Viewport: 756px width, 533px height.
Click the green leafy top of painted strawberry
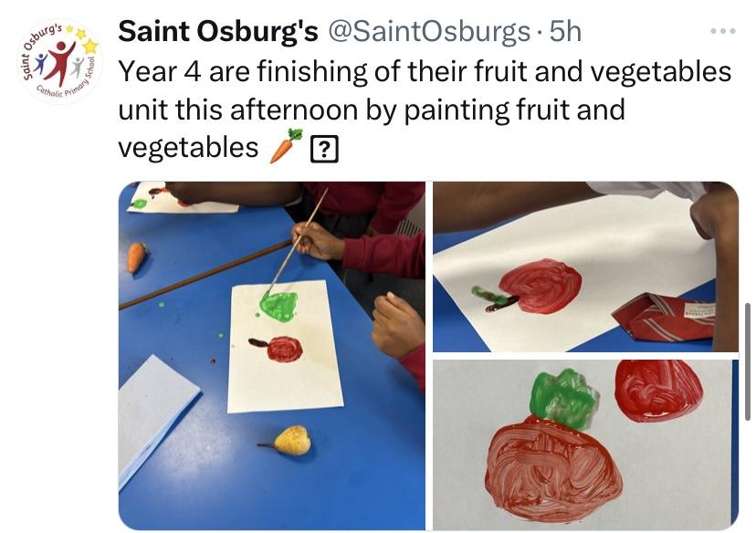pos(564,399)
